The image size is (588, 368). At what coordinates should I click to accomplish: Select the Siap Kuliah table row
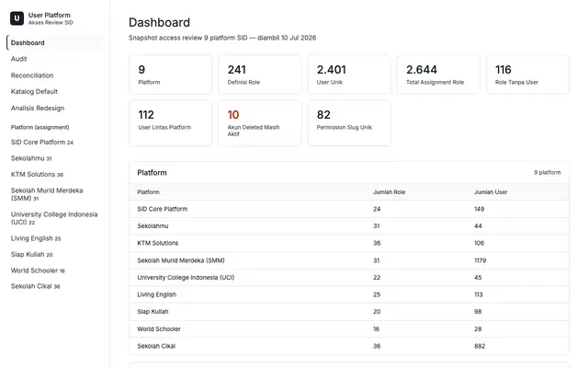click(x=349, y=312)
